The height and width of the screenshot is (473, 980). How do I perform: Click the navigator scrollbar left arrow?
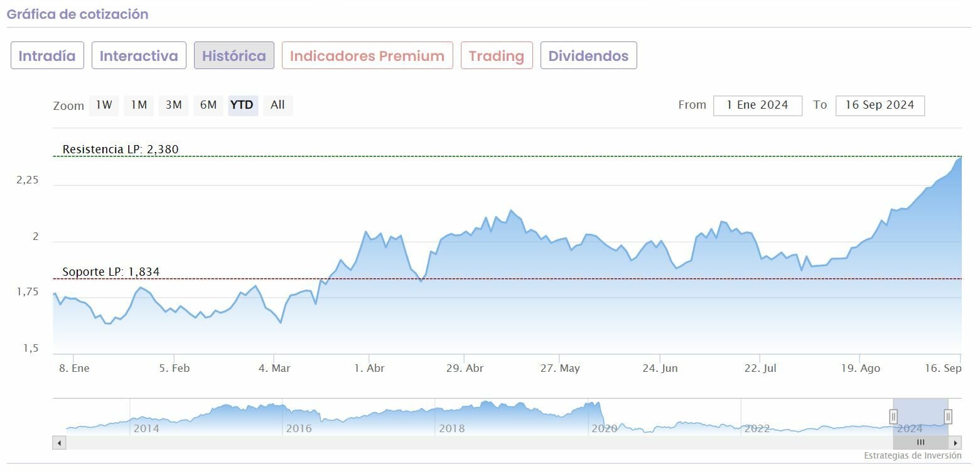pyautogui.click(x=59, y=443)
